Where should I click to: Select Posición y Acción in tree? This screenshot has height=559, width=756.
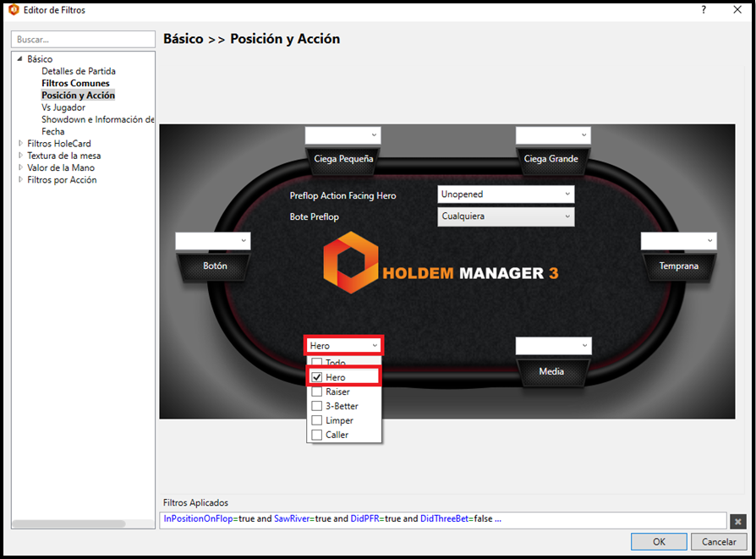point(78,95)
